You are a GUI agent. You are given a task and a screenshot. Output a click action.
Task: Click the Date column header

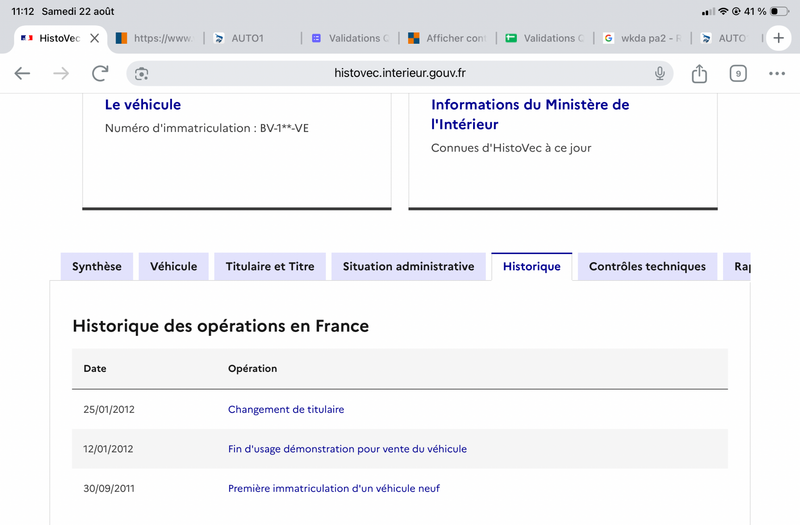95,368
